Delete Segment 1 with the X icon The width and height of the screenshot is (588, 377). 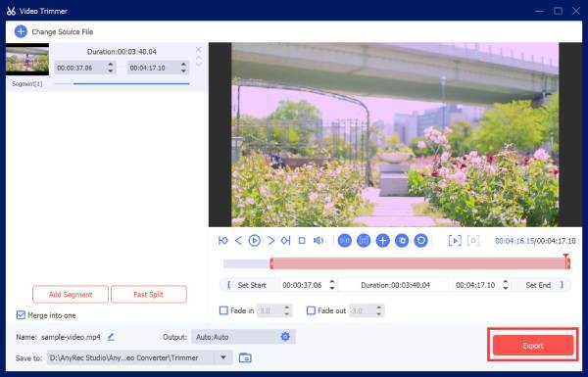[199, 50]
